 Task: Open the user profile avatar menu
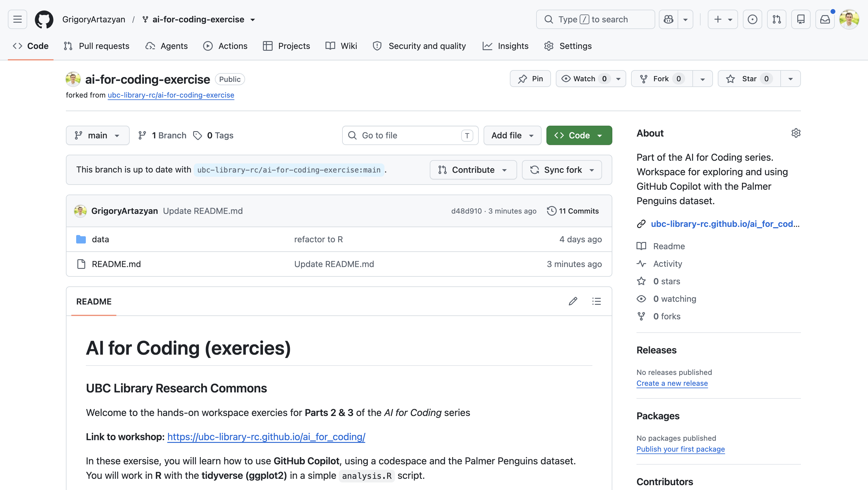tap(849, 19)
